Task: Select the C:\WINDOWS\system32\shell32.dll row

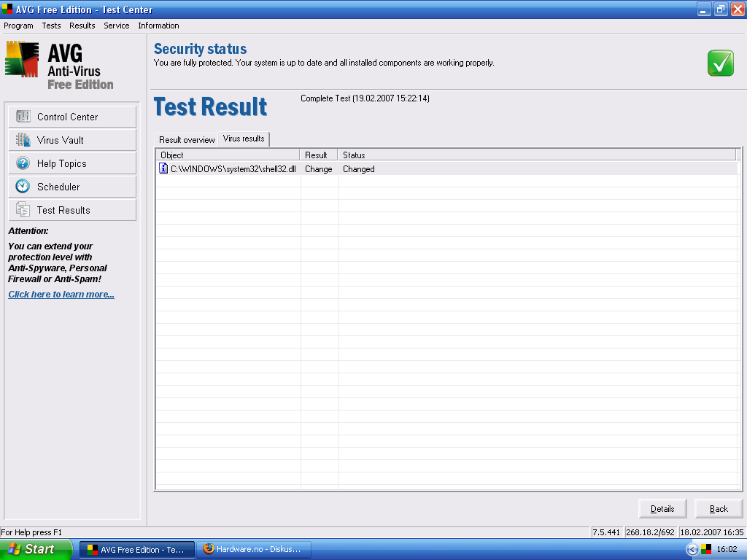Action: [447, 168]
